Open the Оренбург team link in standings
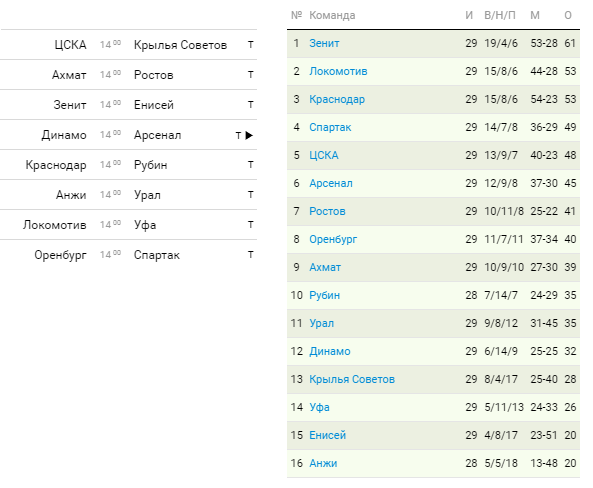The height and width of the screenshot is (488, 593). (333, 239)
